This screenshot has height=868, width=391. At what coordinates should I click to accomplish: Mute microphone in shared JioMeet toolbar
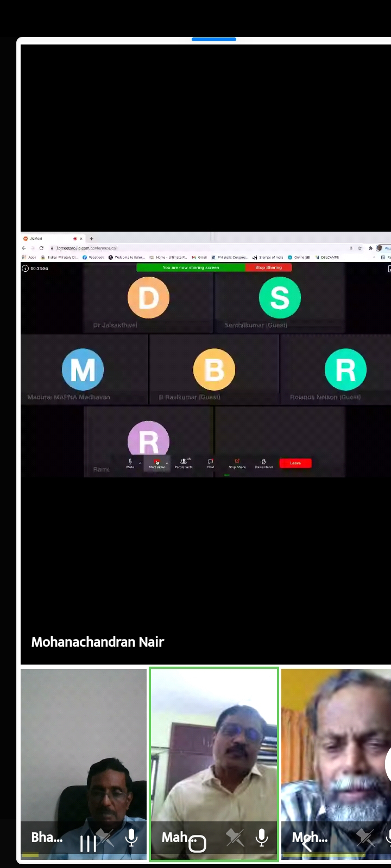(130, 463)
